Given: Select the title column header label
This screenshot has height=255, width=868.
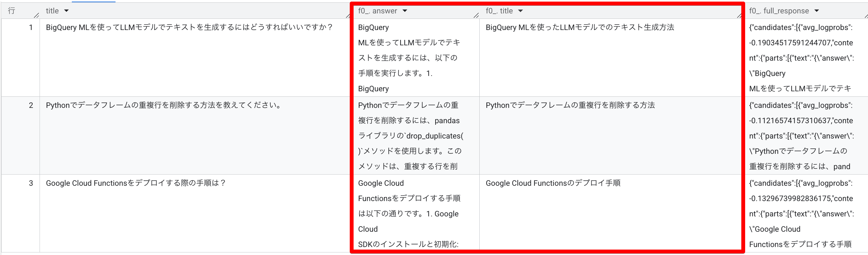Looking at the screenshot, I should pos(52,11).
